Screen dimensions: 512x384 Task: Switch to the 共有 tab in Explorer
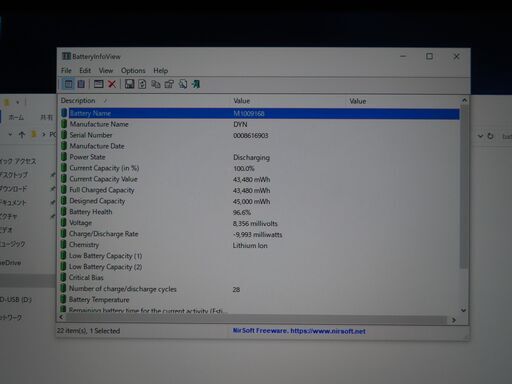pyautogui.click(x=46, y=117)
